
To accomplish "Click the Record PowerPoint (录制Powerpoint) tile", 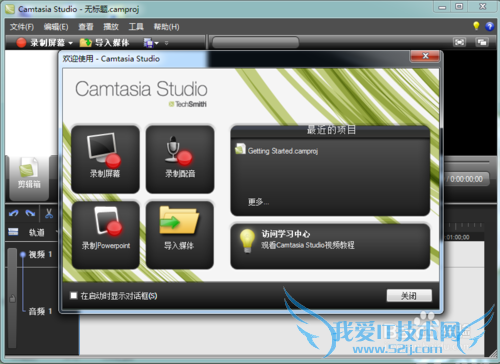I will 105,235.
